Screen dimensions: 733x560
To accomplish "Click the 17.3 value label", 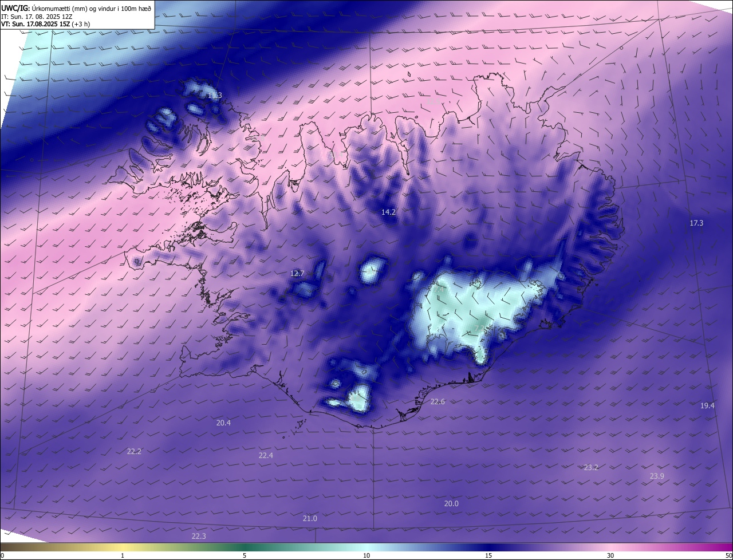I will tap(696, 223).
